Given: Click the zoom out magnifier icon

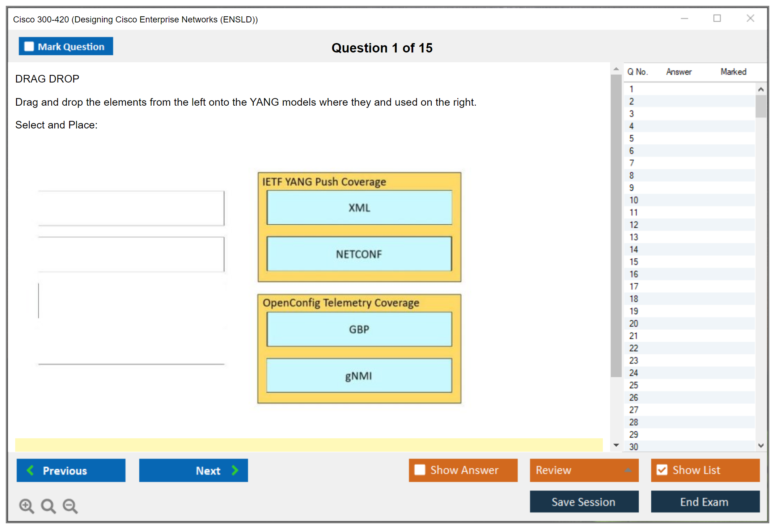Looking at the screenshot, I should pyautogui.click(x=70, y=506).
